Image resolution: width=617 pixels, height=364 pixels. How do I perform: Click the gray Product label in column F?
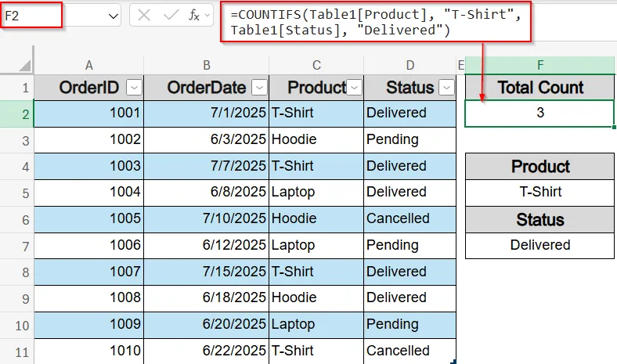(540, 167)
